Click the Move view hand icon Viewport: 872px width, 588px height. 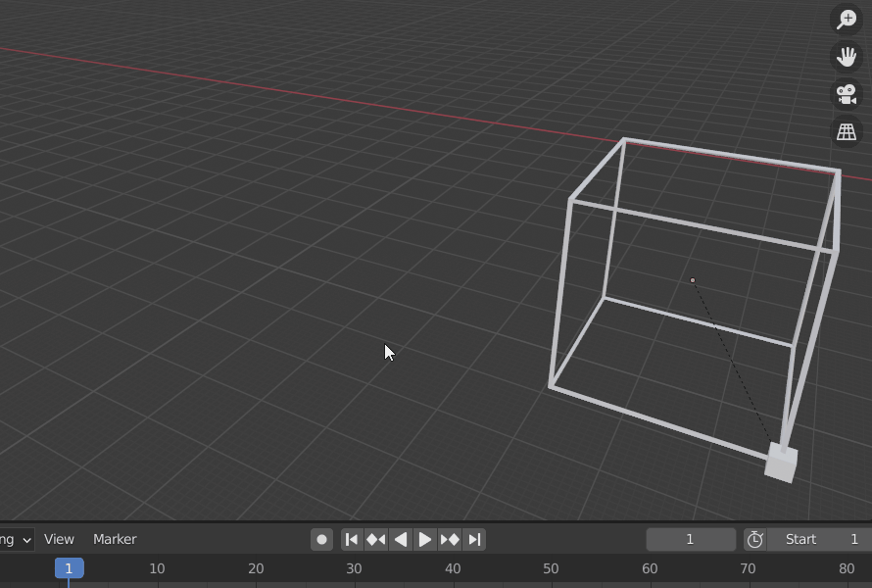[847, 57]
